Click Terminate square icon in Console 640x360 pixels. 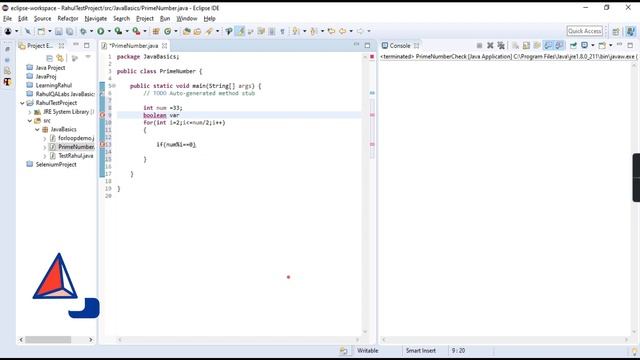(480, 45)
